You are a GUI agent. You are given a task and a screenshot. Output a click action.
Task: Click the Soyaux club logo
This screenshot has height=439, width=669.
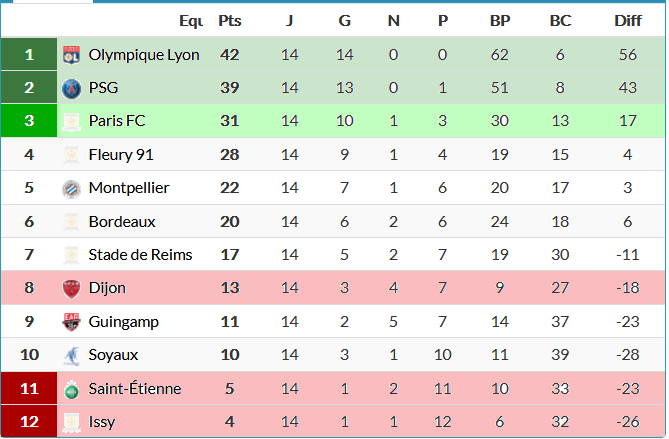[x=71, y=355]
